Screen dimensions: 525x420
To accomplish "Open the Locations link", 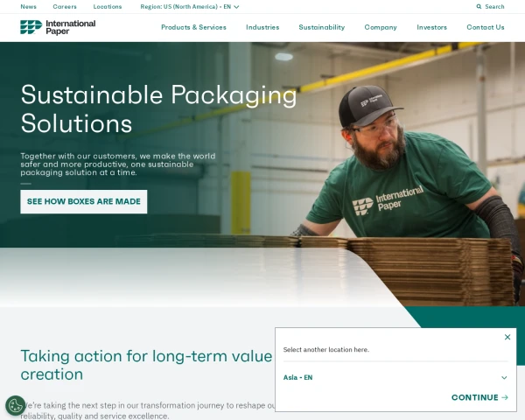I will point(108,7).
